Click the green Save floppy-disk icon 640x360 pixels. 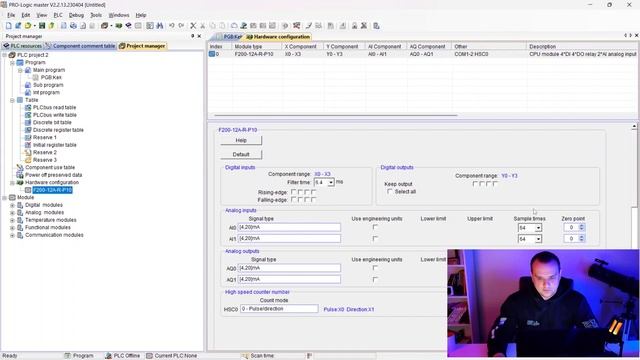coord(42,26)
